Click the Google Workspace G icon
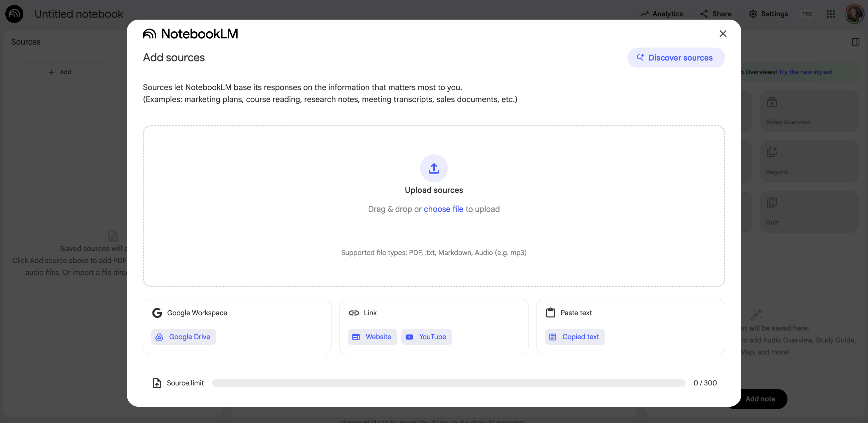The width and height of the screenshot is (868, 423). pyautogui.click(x=157, y=313)
